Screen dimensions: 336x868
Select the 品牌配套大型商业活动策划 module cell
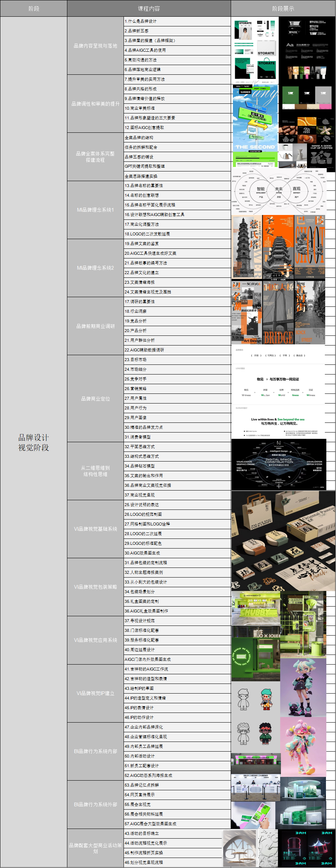click(95, 848)
